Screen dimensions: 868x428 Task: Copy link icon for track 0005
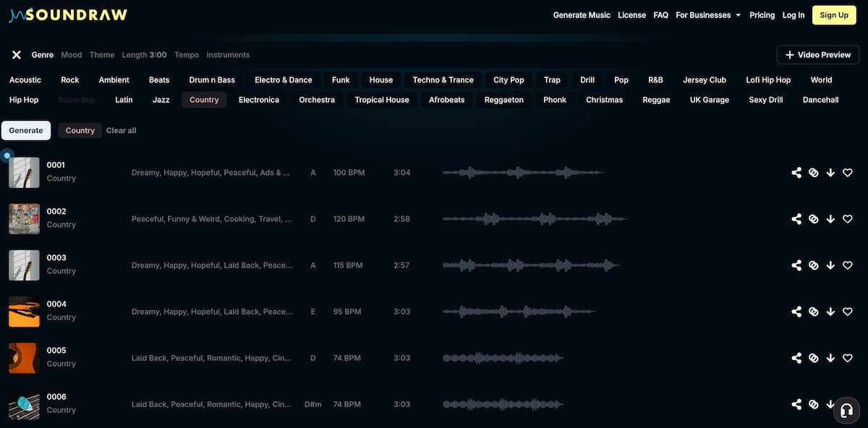point(813,358)
